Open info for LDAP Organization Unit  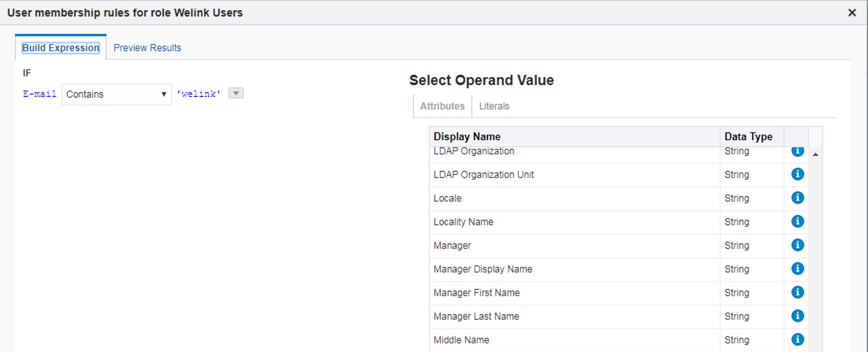tap(797, 174)
